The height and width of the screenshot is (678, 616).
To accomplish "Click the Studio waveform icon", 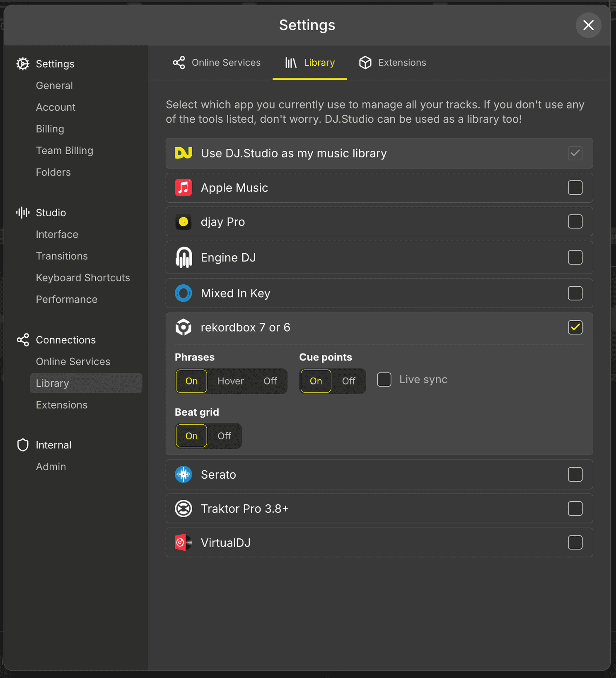I will (x=23, y=213).
